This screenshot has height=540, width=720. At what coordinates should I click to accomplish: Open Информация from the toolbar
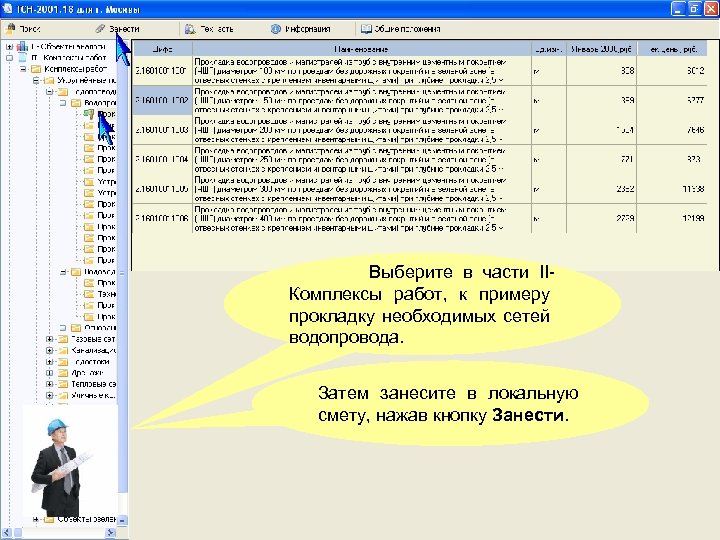[300, 29]
